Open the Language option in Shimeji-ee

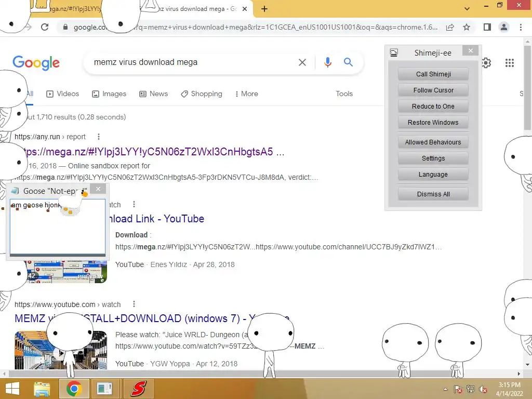(x=433, y=175)
